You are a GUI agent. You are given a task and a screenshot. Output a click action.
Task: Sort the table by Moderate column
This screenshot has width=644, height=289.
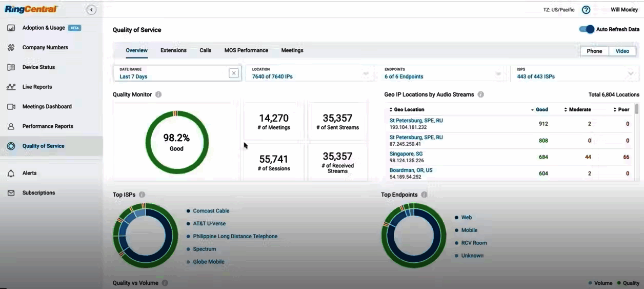[577, 109]
